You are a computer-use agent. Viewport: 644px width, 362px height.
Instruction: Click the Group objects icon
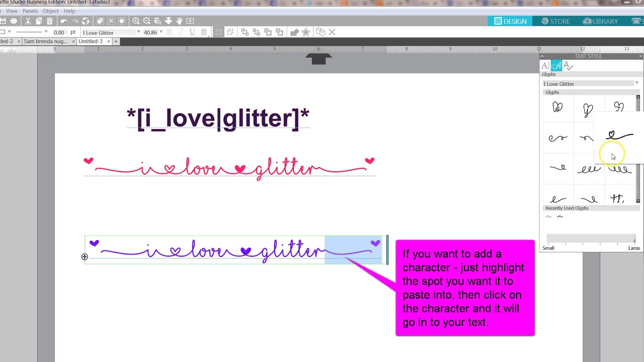coord(218,32)
